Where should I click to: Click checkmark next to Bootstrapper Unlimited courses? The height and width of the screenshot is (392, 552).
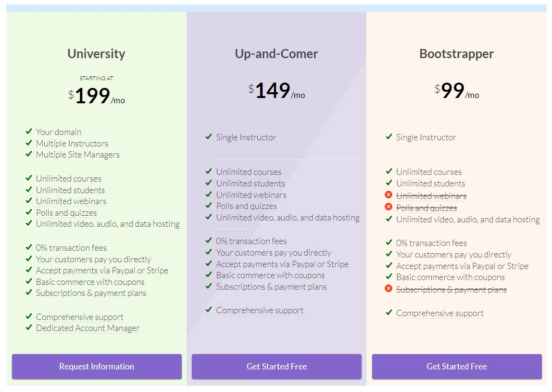(x=389, y=171)
